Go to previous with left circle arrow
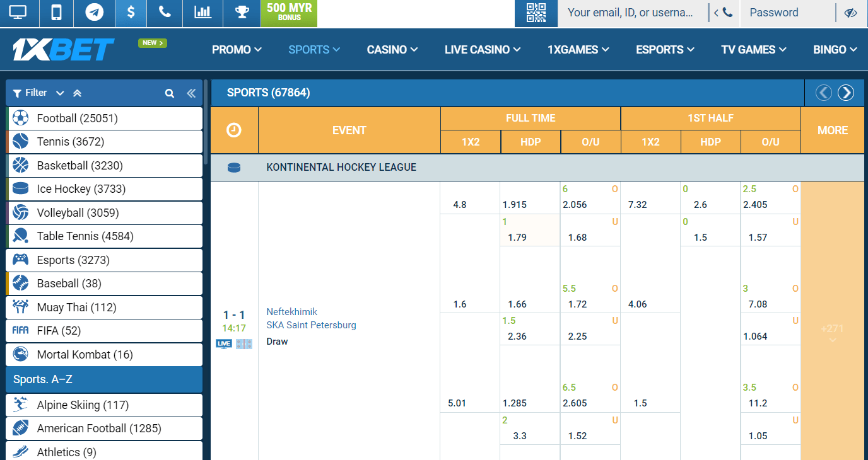 [x=823, y=93]
